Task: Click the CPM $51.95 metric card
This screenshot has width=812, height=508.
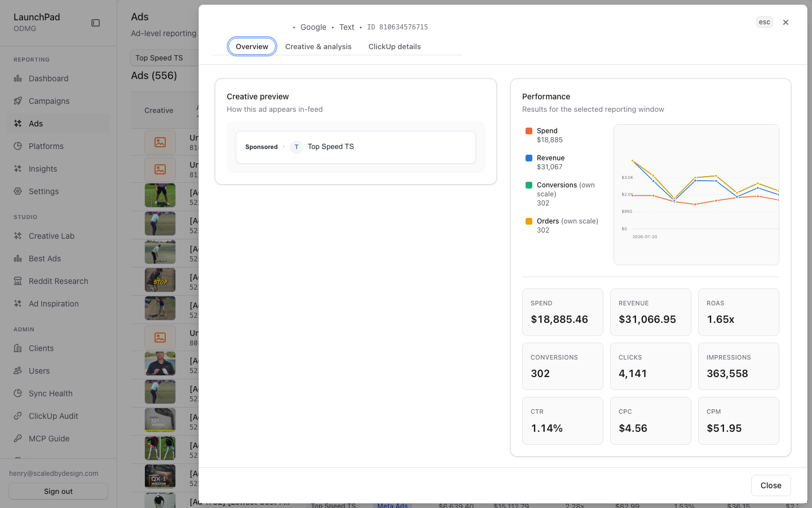Action: pyautogui.click(x=739, y=421)
